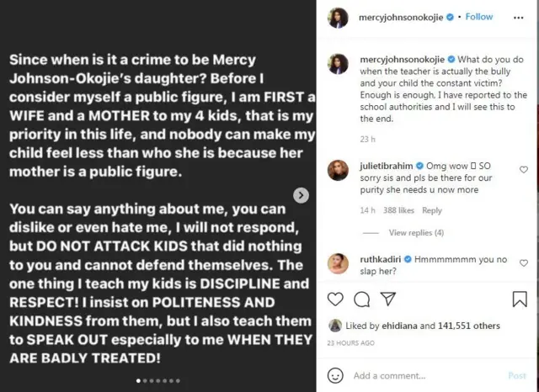
Task: Expand 'View replies (4)' under julietibrahim's comment
Action: (x=416, y=233)
